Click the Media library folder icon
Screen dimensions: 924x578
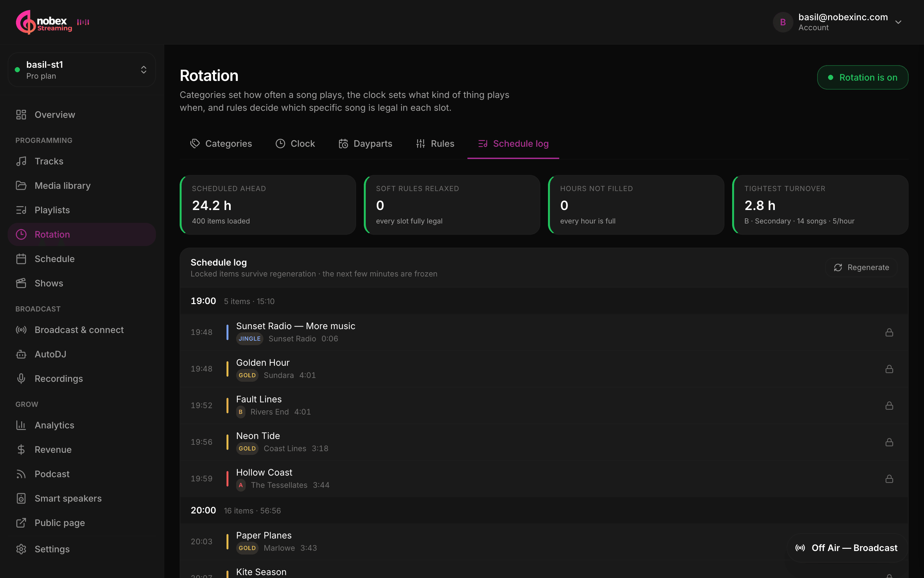coord(21,186)
